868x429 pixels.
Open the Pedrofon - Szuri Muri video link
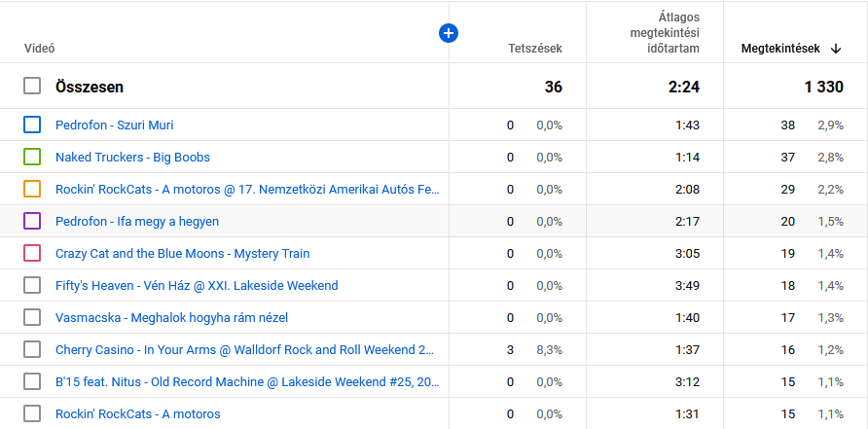[115, 125]
